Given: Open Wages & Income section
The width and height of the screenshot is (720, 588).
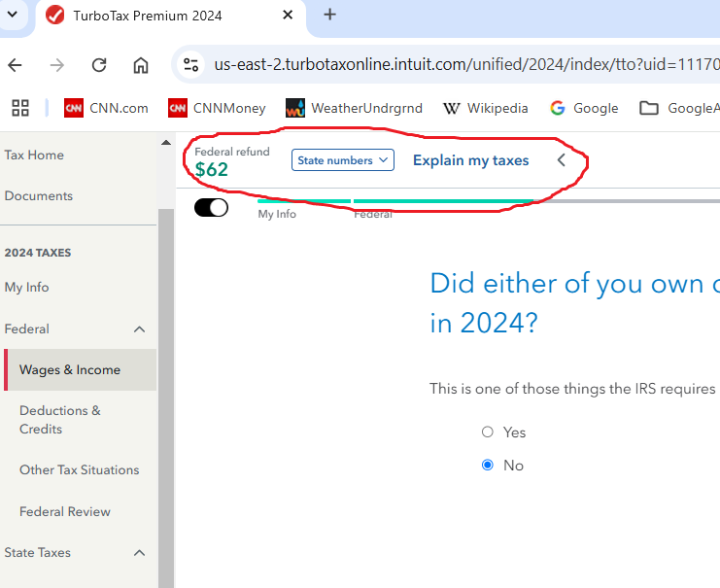Looking at the screenshot, I should (81, 369).
